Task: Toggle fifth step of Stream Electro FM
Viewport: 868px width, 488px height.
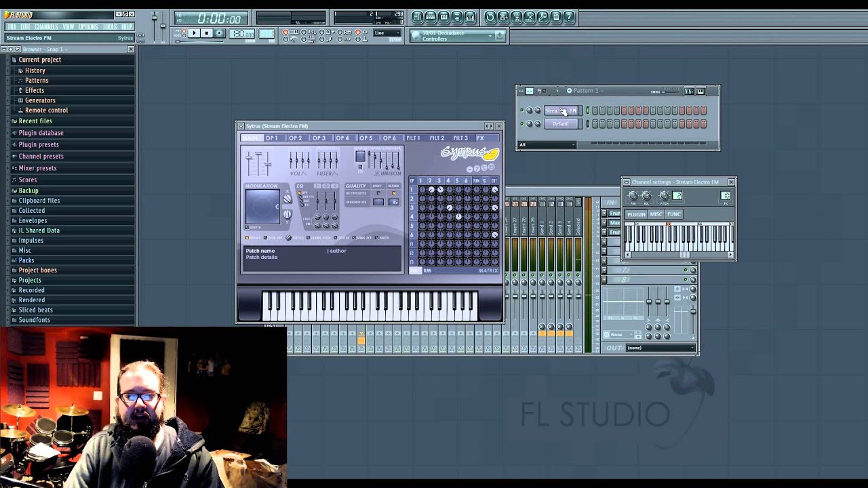Action: 625,110
